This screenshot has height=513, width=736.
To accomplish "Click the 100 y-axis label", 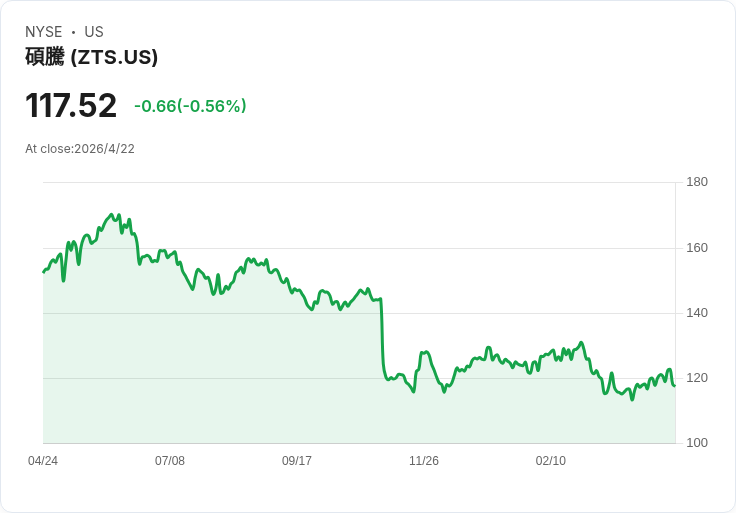I will click(697, 443).
